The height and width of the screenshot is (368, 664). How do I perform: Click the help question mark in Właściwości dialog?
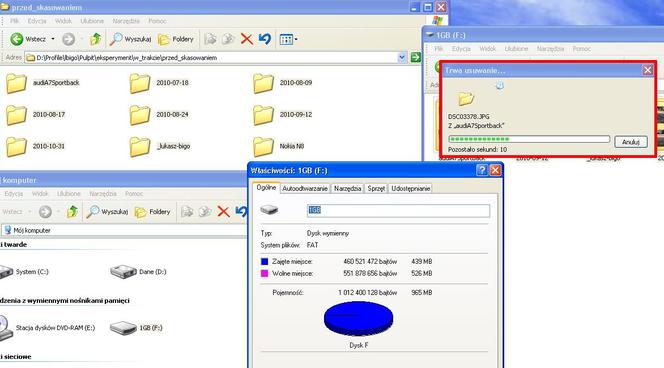tap(482, 170)
